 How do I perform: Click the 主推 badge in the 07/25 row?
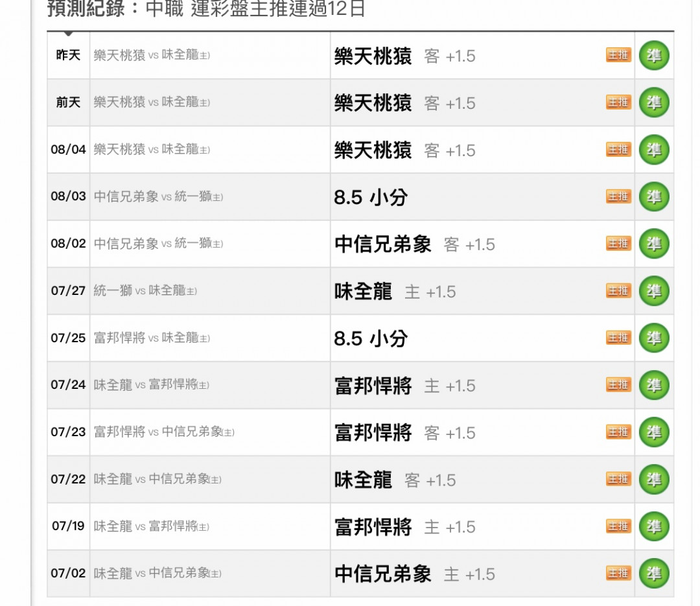[x=618, y=338]
